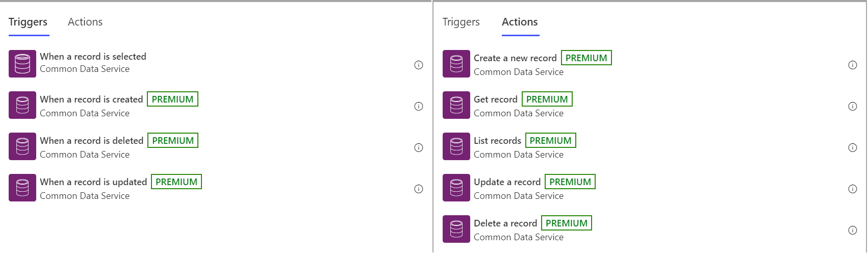The width and height of the screenshot is (868, 255).
Task: Switch to Actions tab in left panel
Action: point(85,22)
